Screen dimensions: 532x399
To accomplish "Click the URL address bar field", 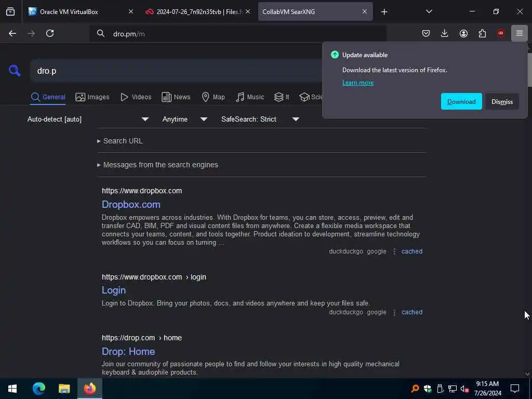I will tap(237, 34).
